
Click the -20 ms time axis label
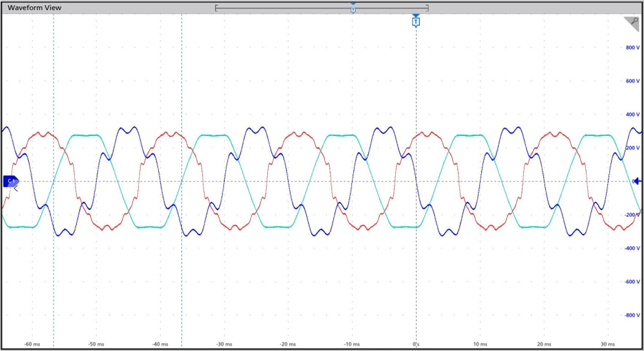coord(287,344)
